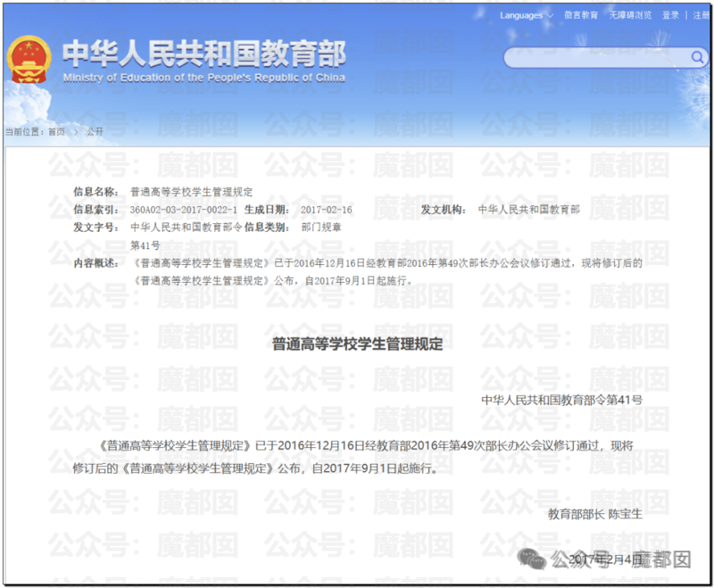Select the line 中华人民共和国教育部令第41号
Viewport: 714px width, 588px height.
point(562,400)
